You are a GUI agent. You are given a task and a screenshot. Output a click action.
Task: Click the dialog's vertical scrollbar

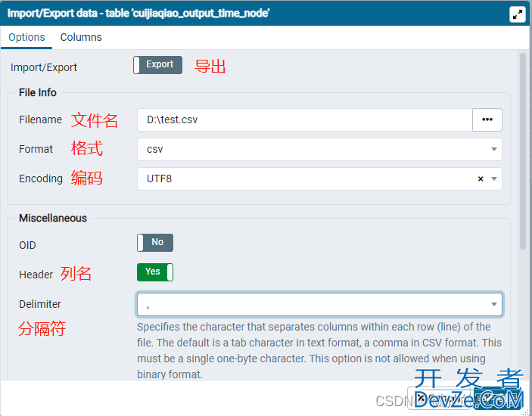click(522, 151)
